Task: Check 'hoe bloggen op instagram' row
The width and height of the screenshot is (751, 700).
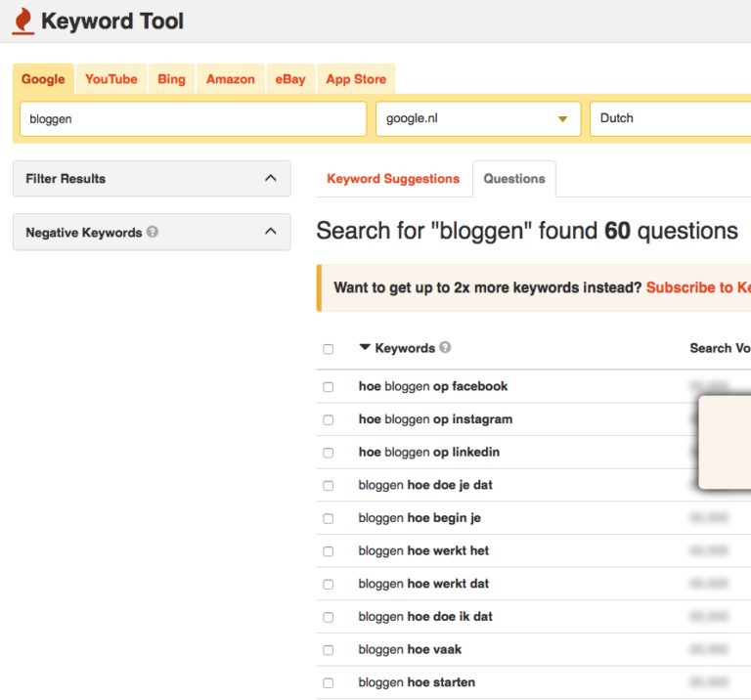Action: 329,419
